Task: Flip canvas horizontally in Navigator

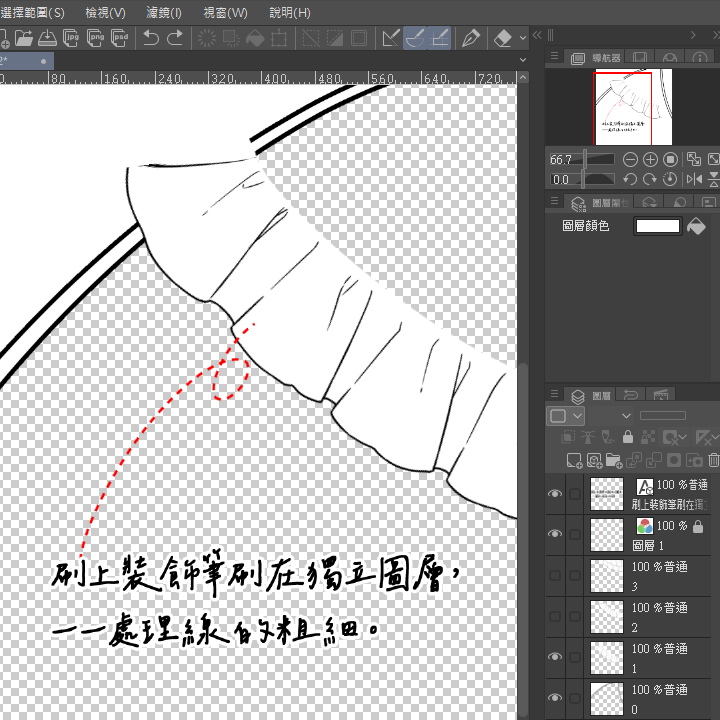Action: (x=694, y=179)
